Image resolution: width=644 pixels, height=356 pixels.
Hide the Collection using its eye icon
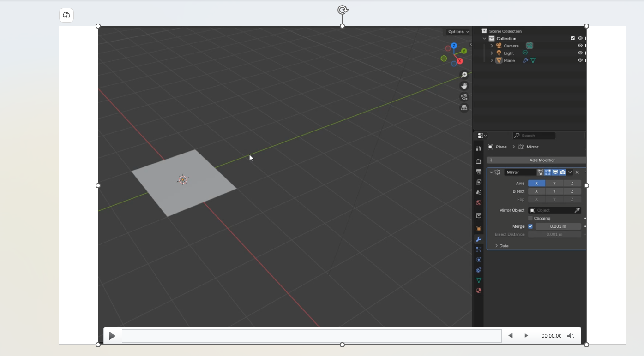coord(580,38)
